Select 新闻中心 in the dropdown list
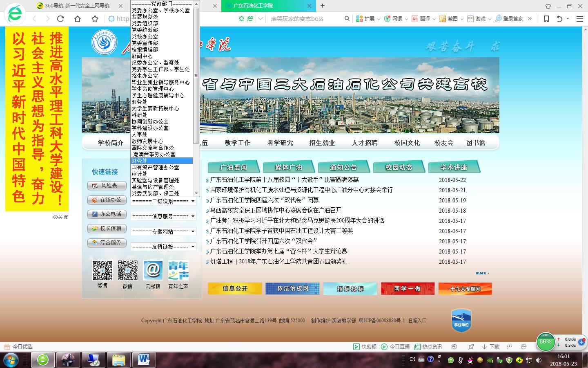 tap(162, 56)
